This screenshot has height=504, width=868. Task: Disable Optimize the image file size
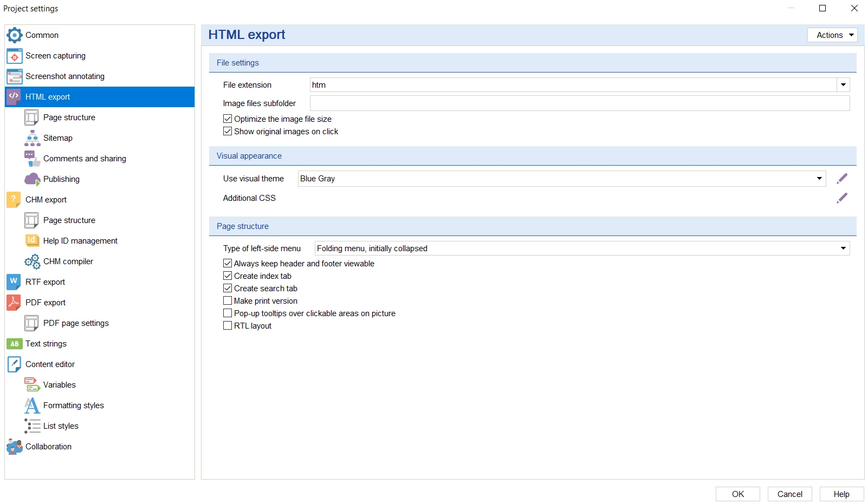(x=228, y=119)
